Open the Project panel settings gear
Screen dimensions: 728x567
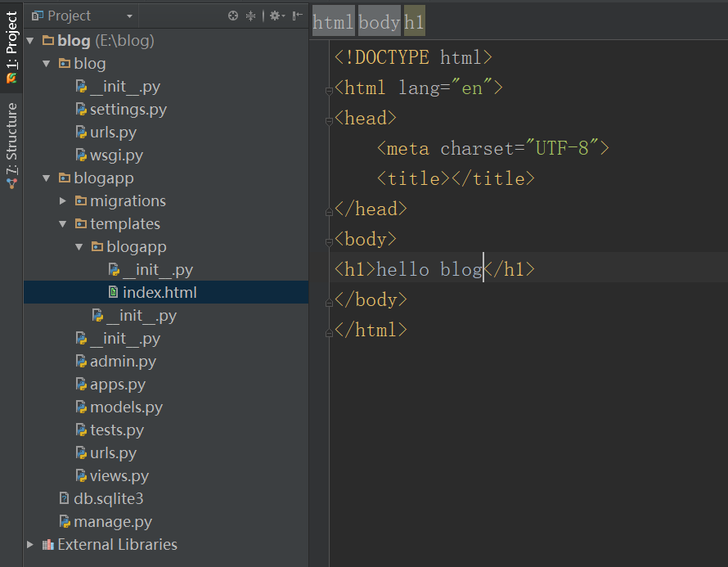pos(277,16)
